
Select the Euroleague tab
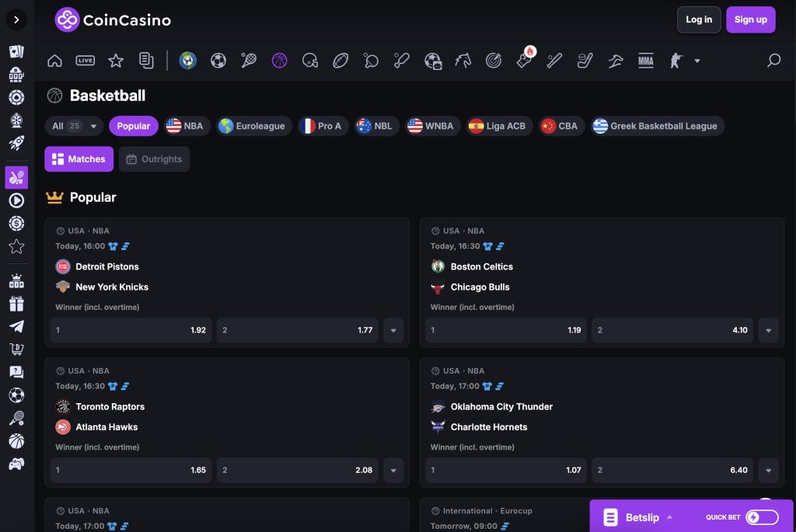coord(254,125)
